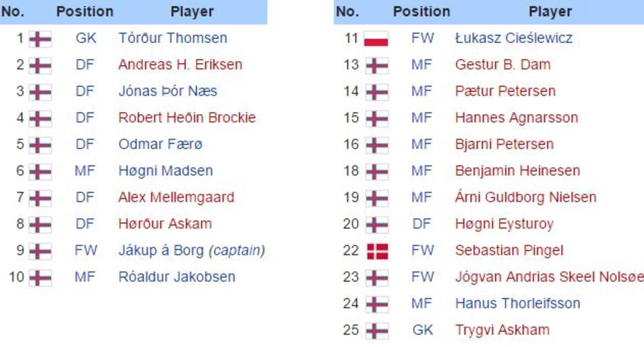Click the flag beside Róaldur Jakobsen
Screen dimensions: 644x347
click(x=40, y=277)
